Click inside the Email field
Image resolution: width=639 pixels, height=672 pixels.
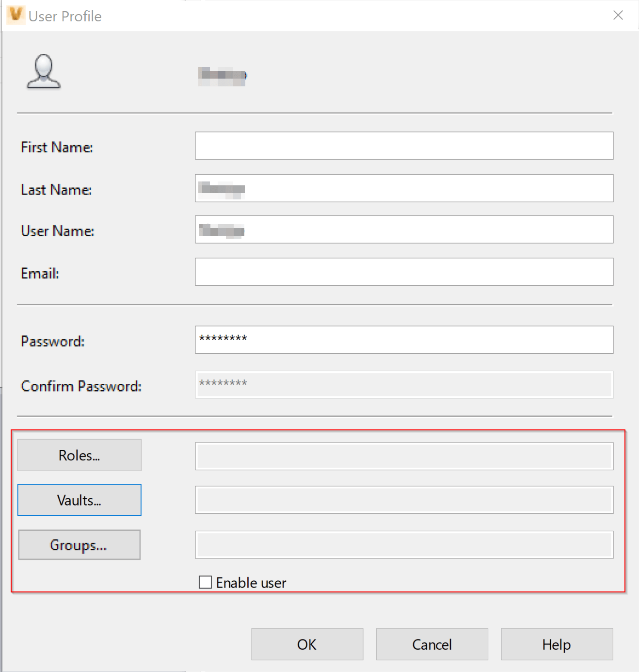[405, 272]
